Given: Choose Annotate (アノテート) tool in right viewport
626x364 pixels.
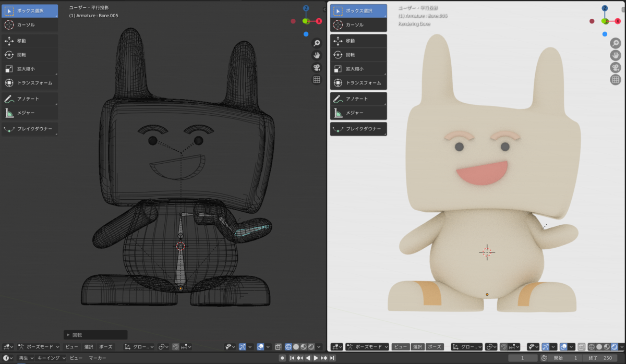Looking at the screenshot, I should (358, 99).
